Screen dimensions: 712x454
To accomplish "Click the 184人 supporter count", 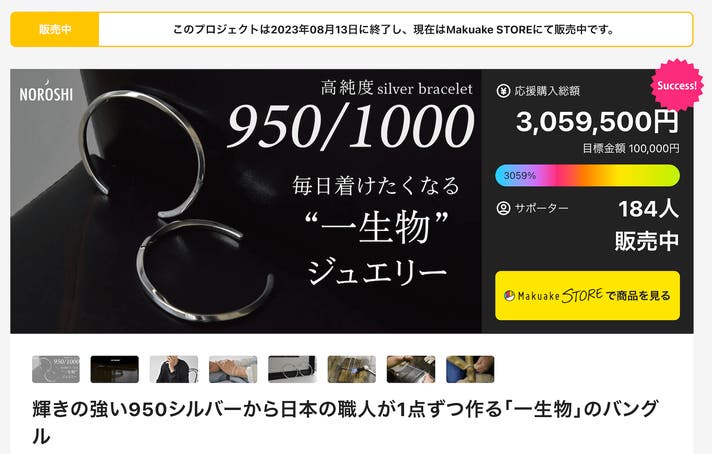I will point(648,209).
